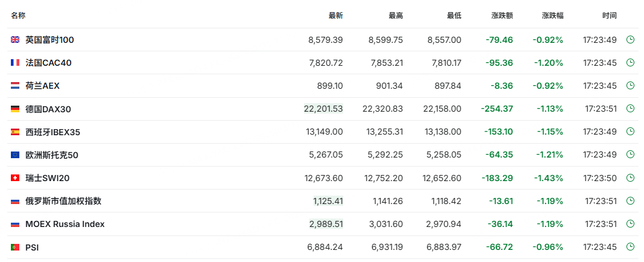This screenshot has width=644, height=262.
Task: Open the 荷兰AEX index page
Action: coord(42,86)
